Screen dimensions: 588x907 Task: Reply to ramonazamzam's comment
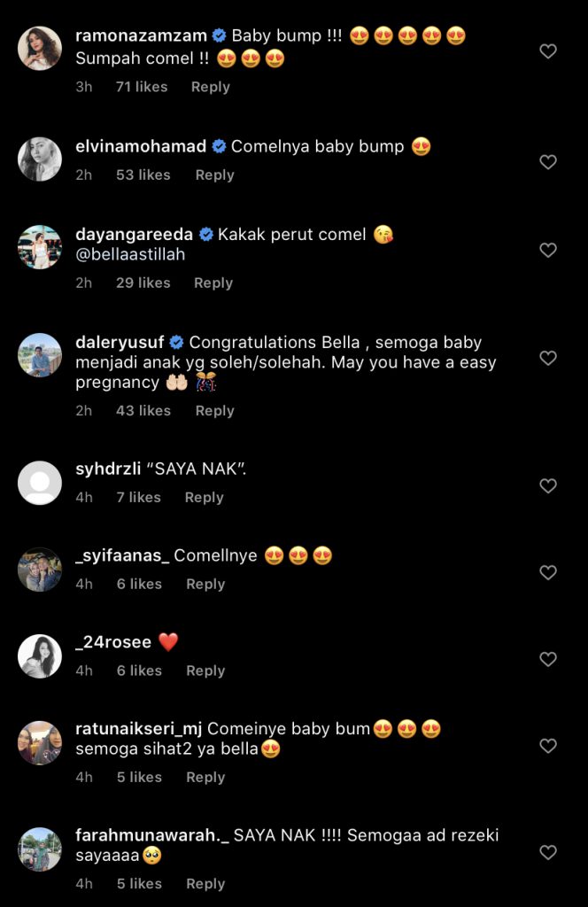pyautogui.click(x=210, y=87)
